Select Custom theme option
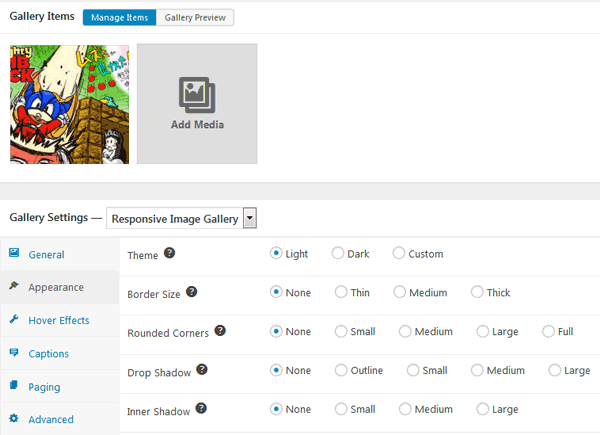The height and width of the screenshot is (435, 600). coord(400,254)
